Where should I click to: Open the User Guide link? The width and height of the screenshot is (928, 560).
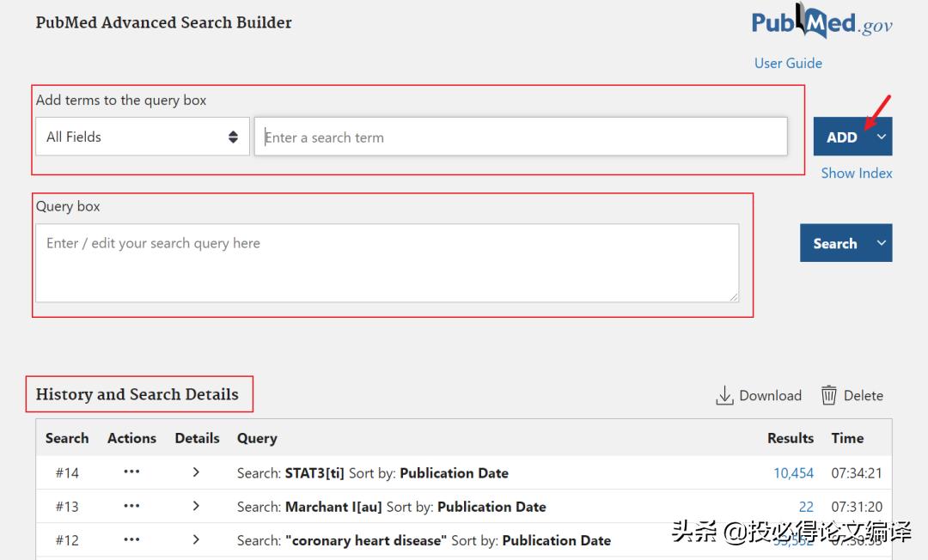(x=788, y=63)
